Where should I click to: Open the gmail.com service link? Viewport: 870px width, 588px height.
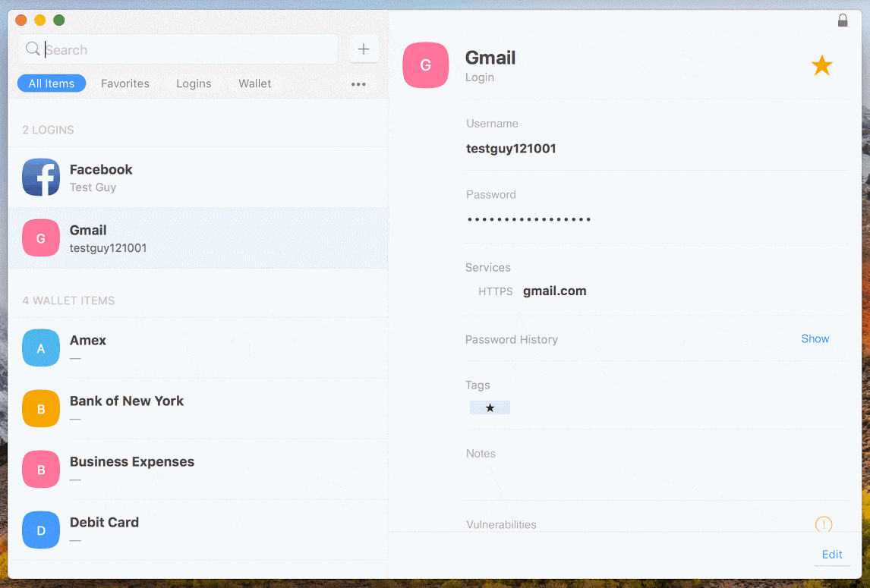coord(554,291)
